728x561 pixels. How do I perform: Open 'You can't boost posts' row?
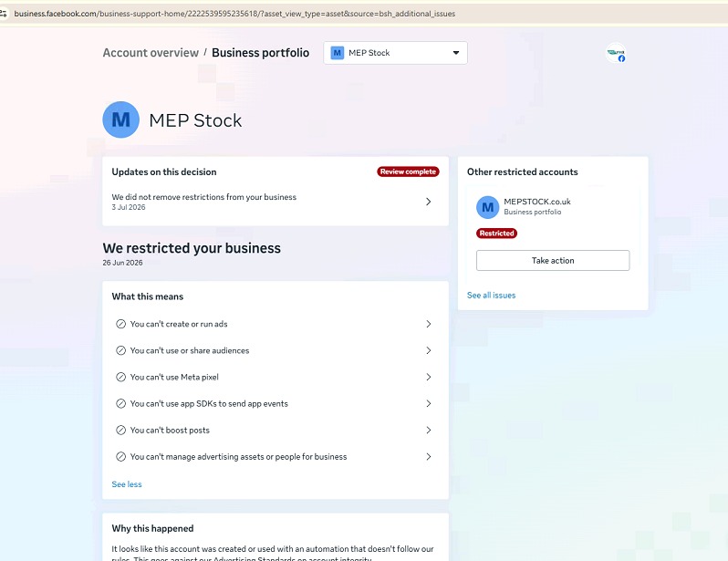276,430
